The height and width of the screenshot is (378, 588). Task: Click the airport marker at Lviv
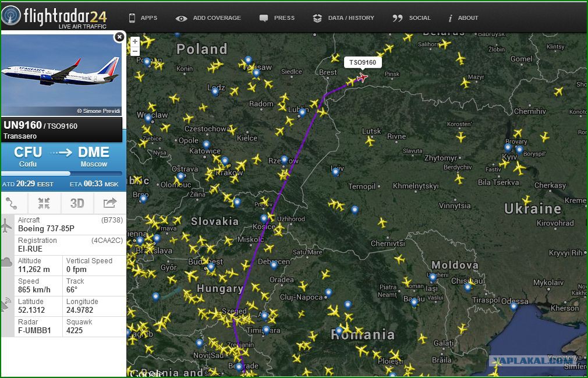335,171
